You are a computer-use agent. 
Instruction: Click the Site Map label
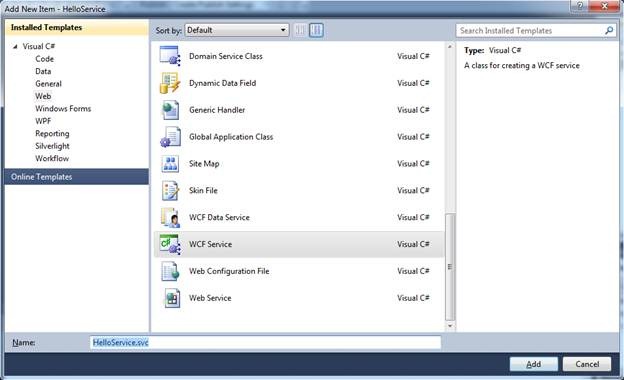pos(204,164)
